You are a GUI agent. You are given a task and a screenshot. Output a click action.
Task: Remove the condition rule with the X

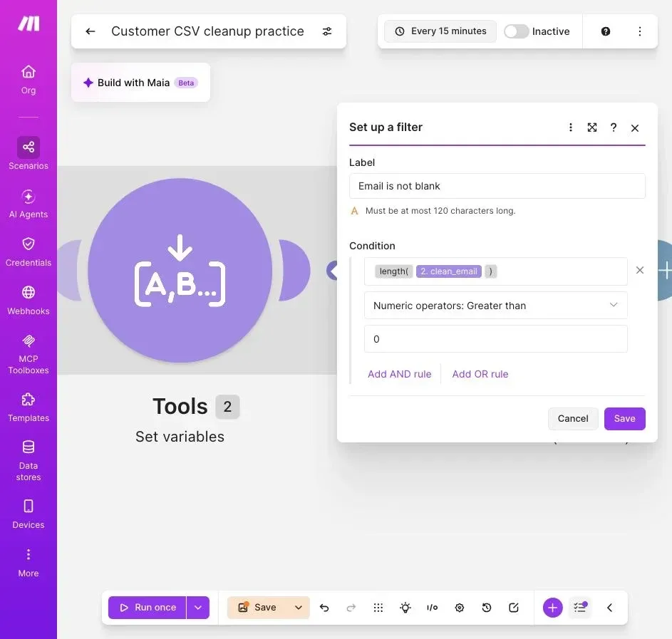click(x=639, y=270)
